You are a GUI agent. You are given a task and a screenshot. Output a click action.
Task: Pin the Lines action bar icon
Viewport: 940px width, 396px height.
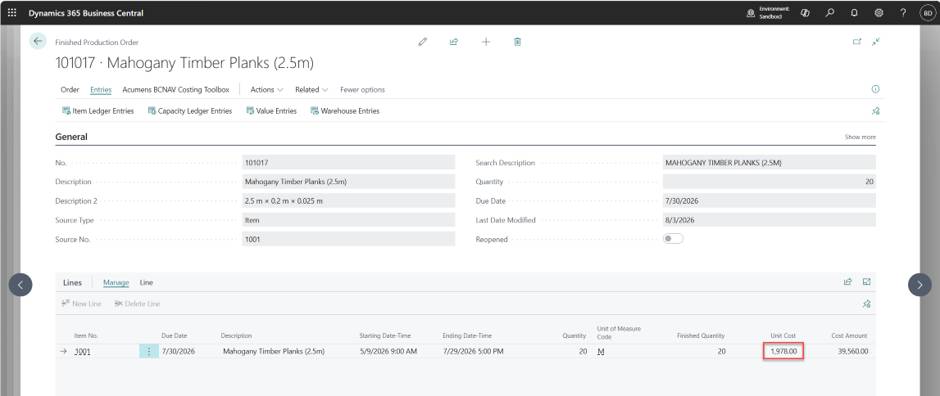point(866,304)
